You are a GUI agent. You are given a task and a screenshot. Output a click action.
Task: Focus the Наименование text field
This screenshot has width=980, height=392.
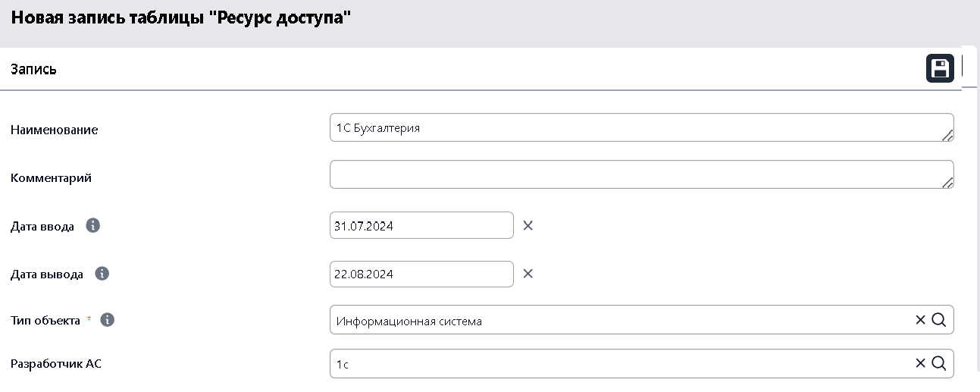tap(641, 127)
